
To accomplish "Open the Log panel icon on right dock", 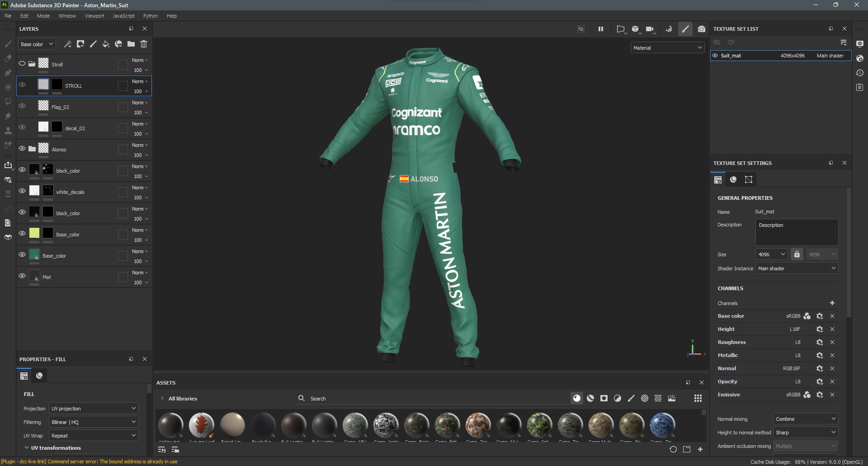I will tap(860, 87).
